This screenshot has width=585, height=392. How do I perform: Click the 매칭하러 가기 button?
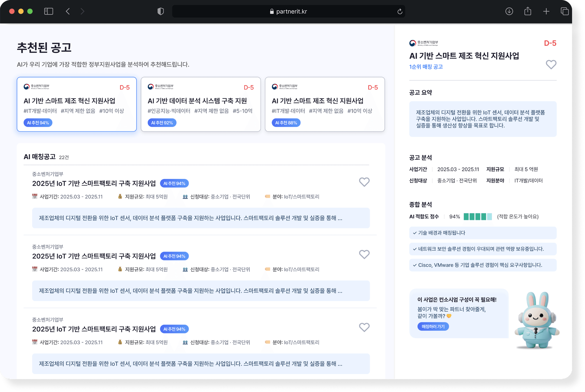433,327
